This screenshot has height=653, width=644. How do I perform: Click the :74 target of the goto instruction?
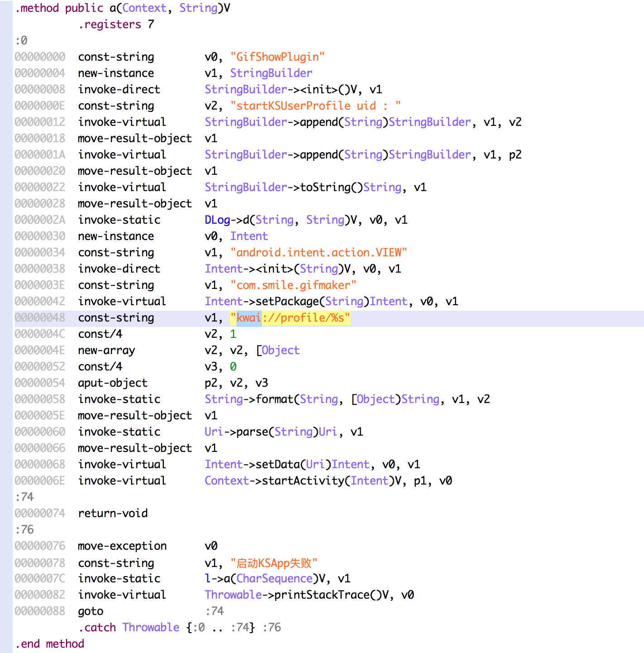click(214, 611)
